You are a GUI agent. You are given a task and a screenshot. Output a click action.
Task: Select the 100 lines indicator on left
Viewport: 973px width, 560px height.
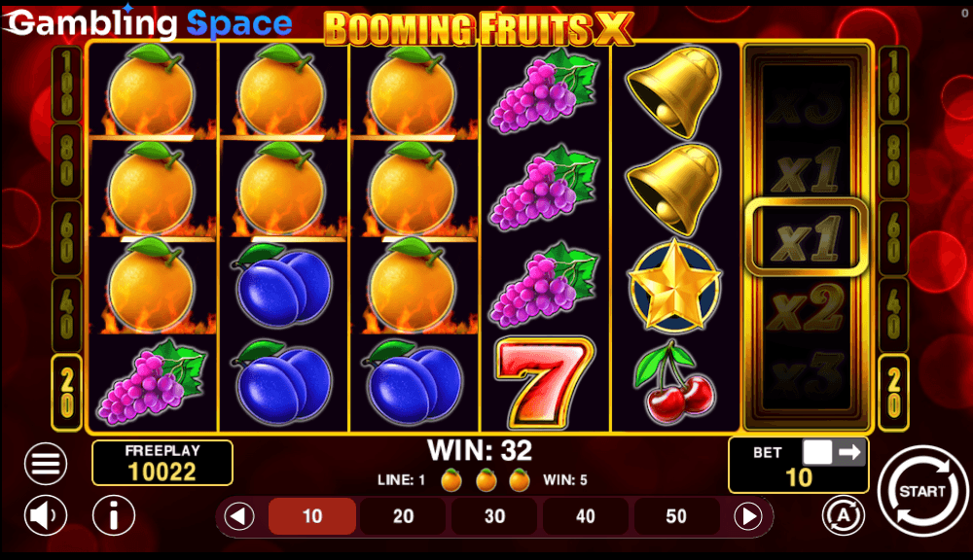coord(67,85)
